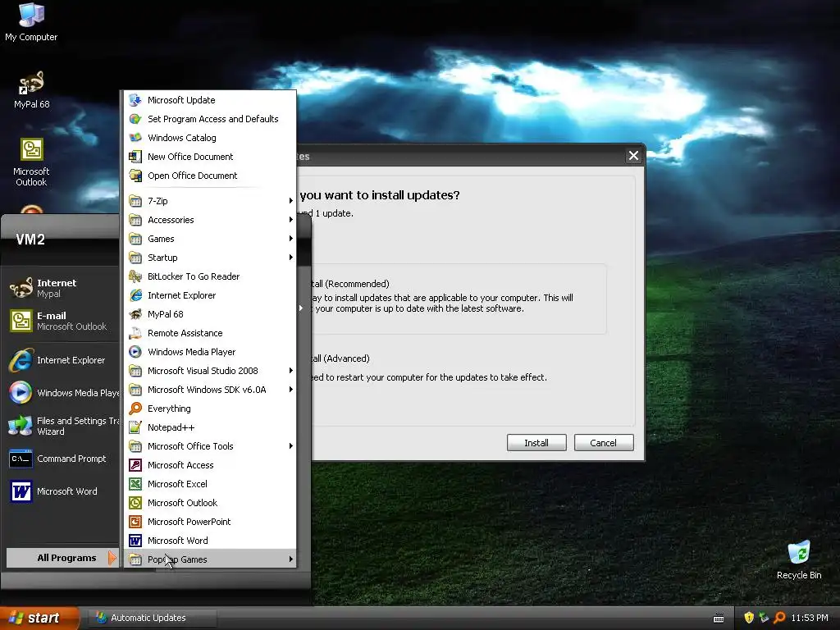Click the network connection tray icon
Image resolution: width=840 pixels, height=630 pixels.
click(764, 618)
